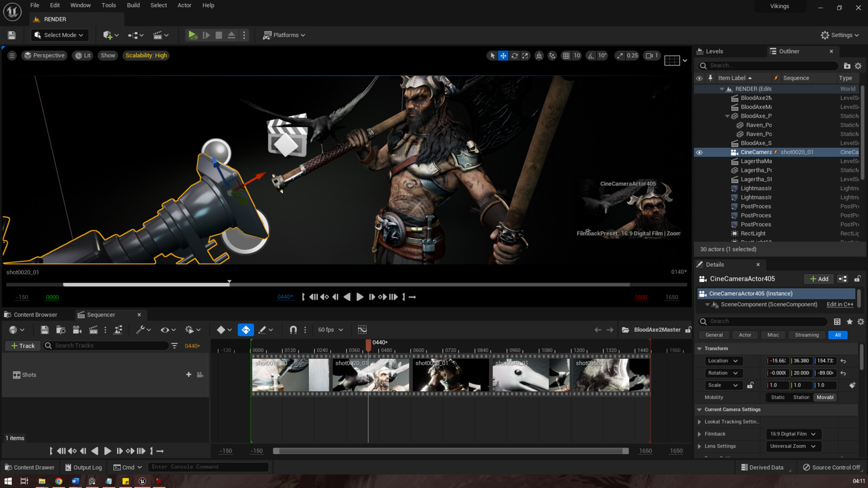Choose the scale gizmo tool in the viewport

pyautogui.click(x=525, y=55)
